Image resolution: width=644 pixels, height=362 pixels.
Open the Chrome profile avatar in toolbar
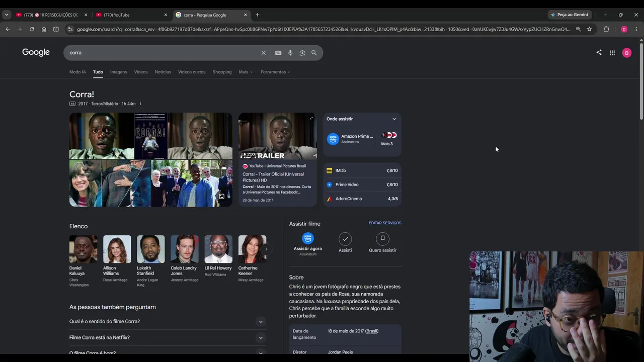[624, 29]
